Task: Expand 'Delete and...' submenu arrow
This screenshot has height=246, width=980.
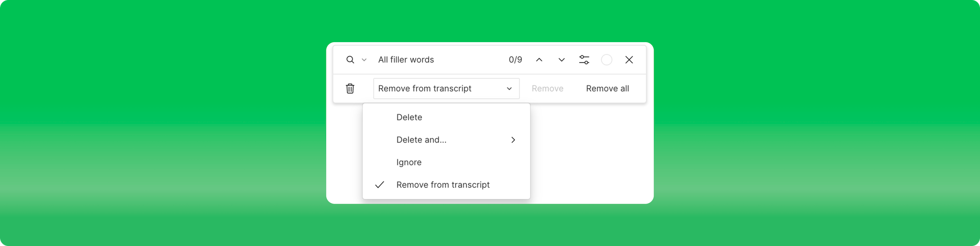Action: tap(513, 140)
